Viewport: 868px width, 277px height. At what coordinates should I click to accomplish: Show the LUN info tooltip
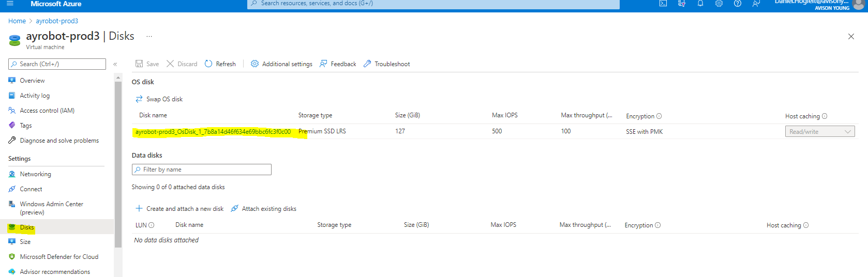pos(152,225)
